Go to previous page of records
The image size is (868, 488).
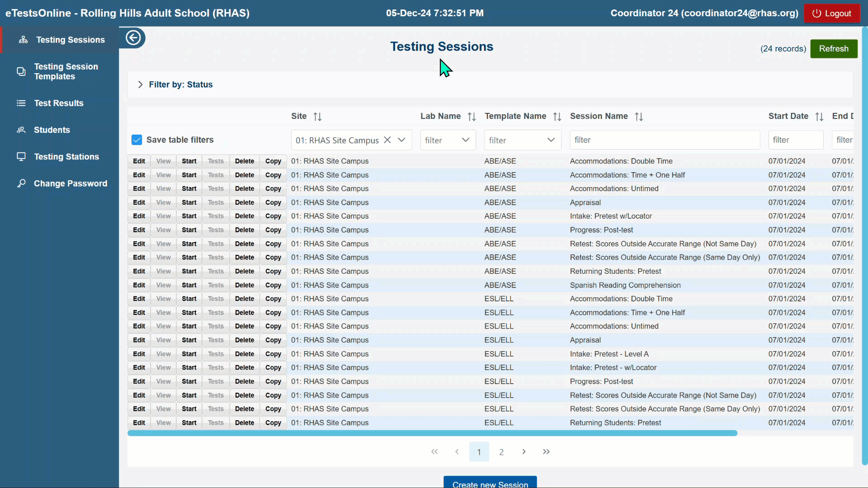click(457, 452)
